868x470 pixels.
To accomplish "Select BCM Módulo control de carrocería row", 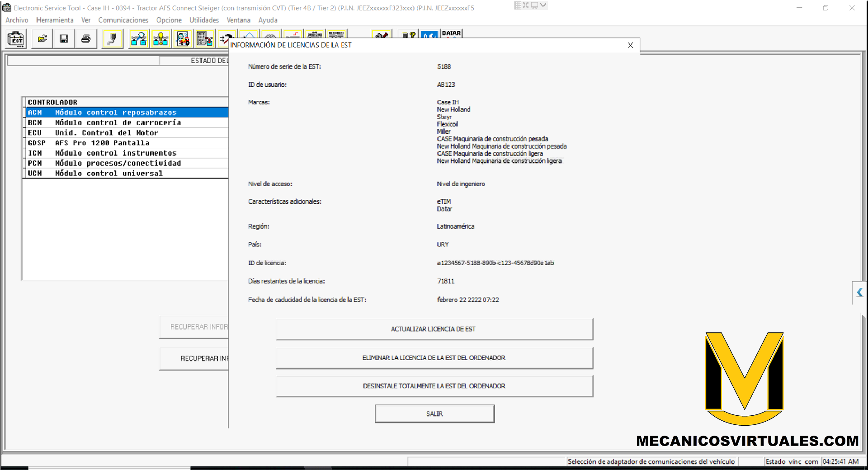I will point(127,122).
